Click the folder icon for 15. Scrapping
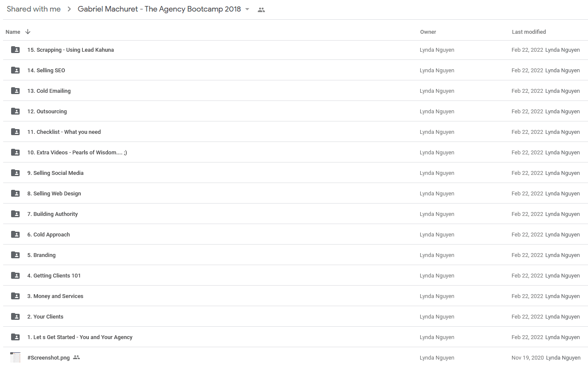 click(15, 50)
